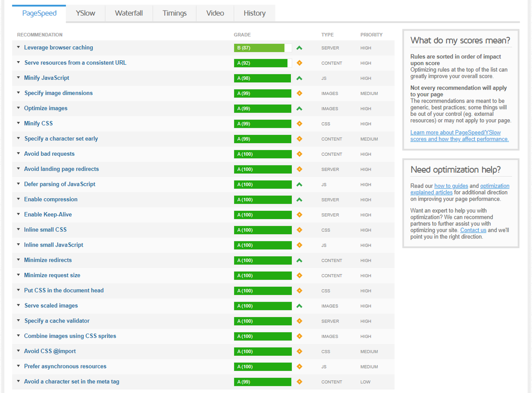
Task: Click the green arrow beside Optimize images
Action: coord(299,108)
